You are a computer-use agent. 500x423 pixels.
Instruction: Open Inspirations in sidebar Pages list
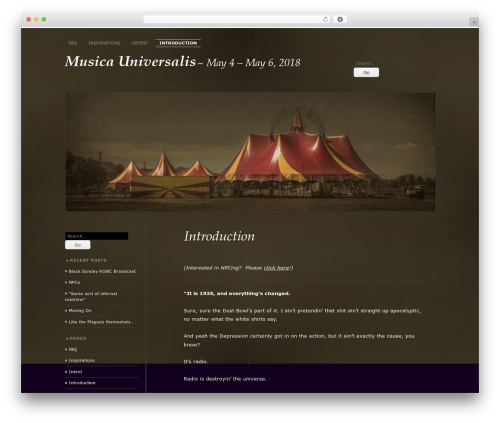click(x=82, y=361)
